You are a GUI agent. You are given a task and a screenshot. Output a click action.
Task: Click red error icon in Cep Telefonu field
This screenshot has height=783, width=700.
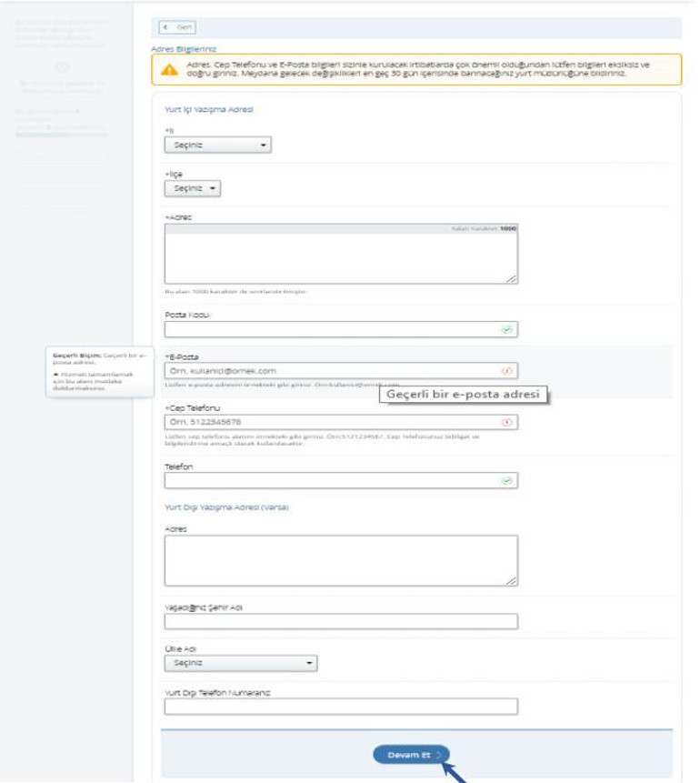pyautogui.click(x=507, y=423)
